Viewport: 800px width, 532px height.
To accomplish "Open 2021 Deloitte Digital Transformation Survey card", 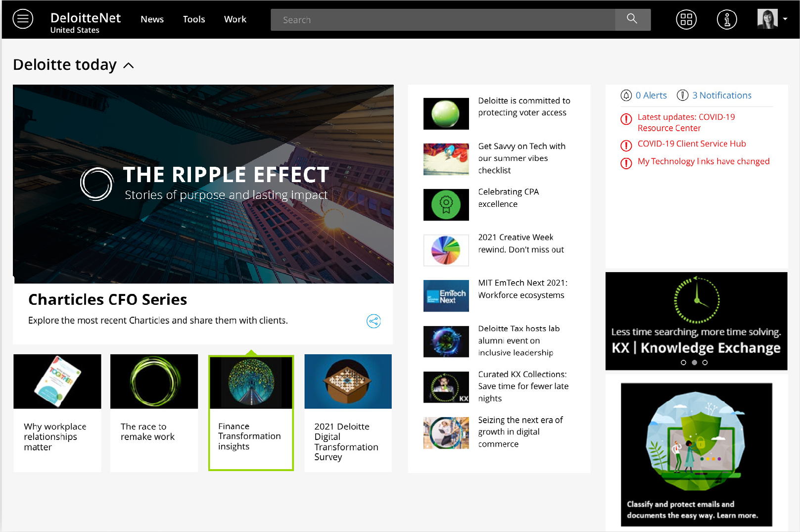I will tap(348, 413).
